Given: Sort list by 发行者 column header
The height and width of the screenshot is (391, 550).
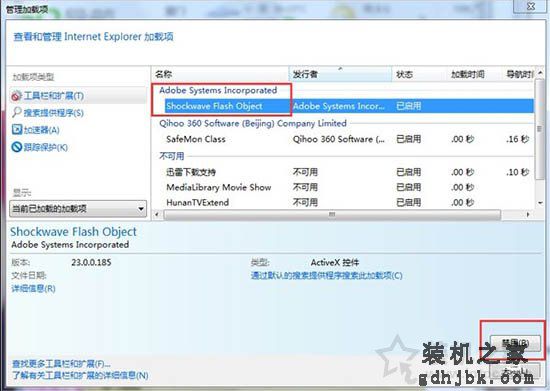Looking at the screenshot, I should pyautogui.click(x=340, y=74).
